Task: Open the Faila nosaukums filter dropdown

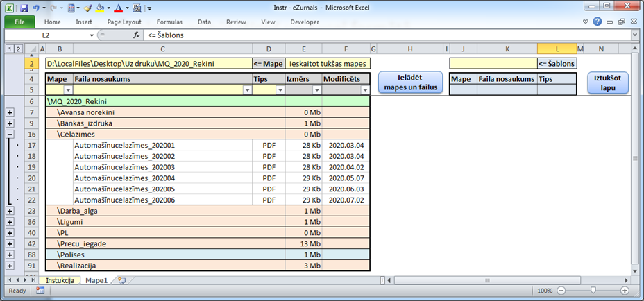Action: (x=247, y=90)
